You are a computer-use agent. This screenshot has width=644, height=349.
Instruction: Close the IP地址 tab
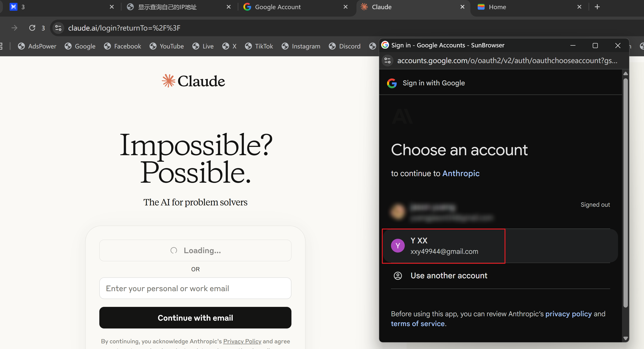tap(229, 7)
